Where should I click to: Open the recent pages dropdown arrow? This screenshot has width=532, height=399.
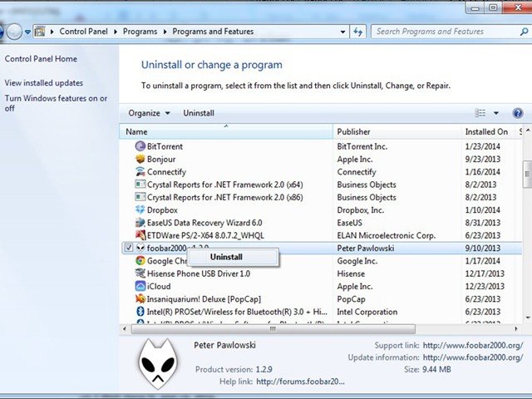27,32
